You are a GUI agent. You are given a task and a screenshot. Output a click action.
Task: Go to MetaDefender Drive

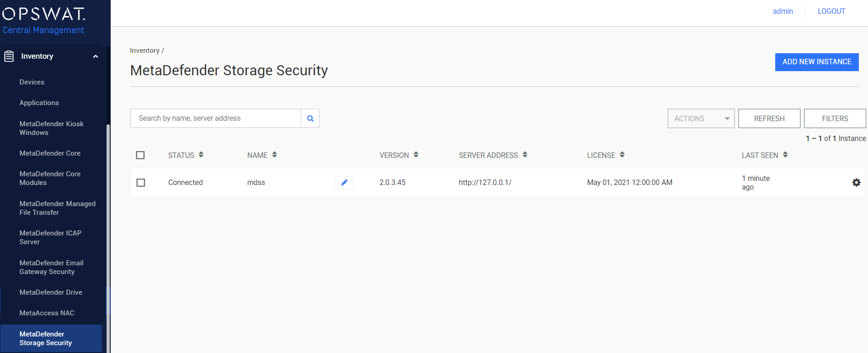point(51,292)
